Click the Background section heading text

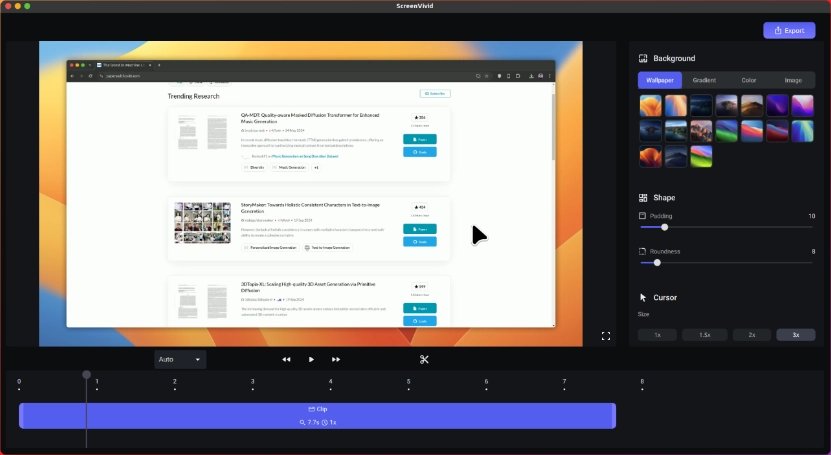click(x=674, y=58)
